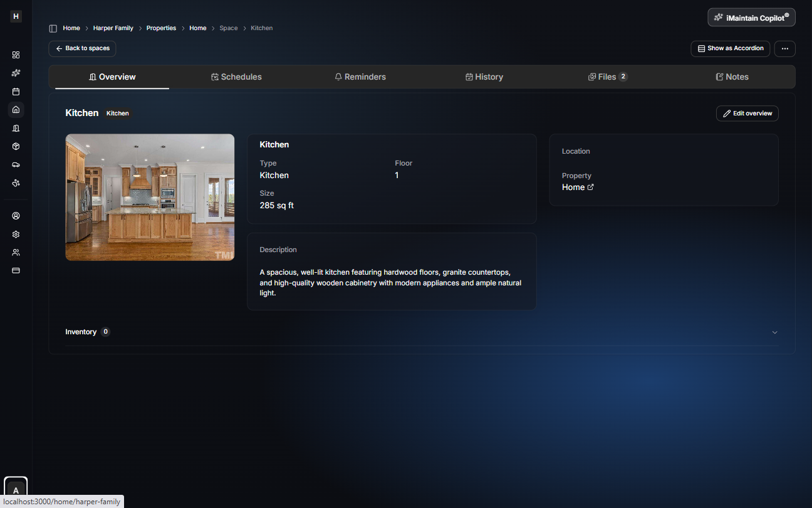Select the sparkles AI icon in the sidebar

(x=16, y=73)
